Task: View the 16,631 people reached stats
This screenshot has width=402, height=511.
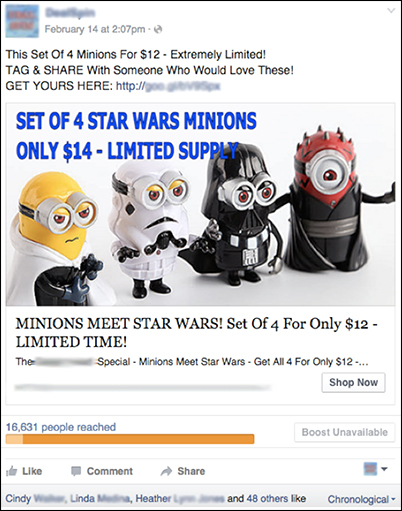Action: pos(61,427)
